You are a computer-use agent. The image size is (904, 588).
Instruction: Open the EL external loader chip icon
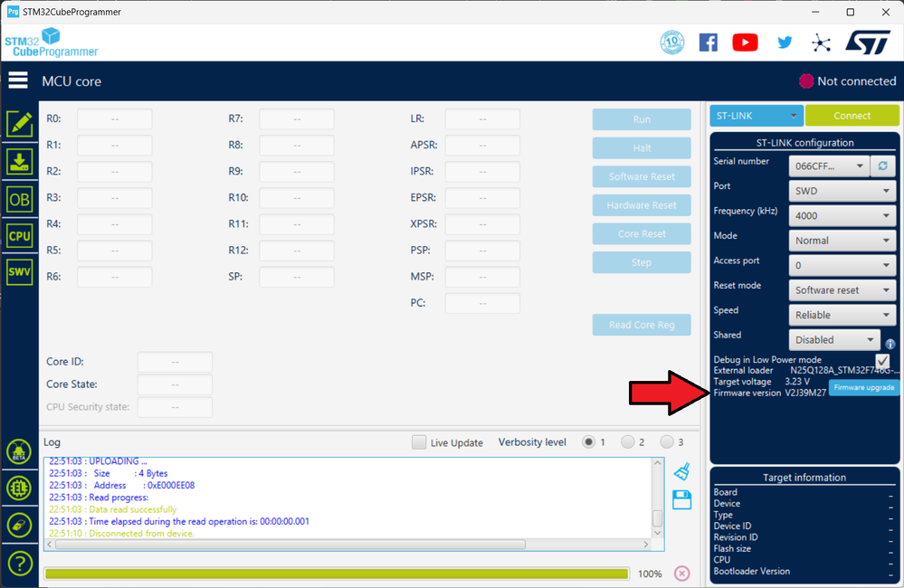[x=19, y=488]
